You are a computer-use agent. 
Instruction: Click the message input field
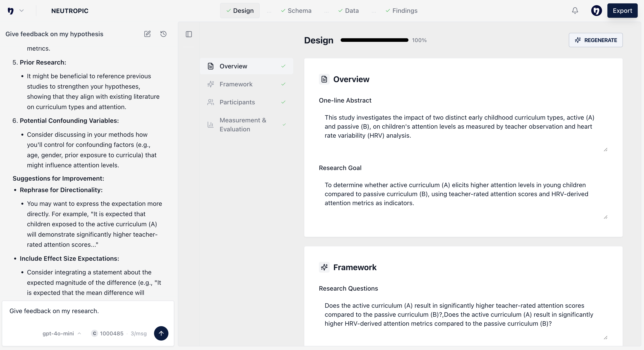coord(75,311)
